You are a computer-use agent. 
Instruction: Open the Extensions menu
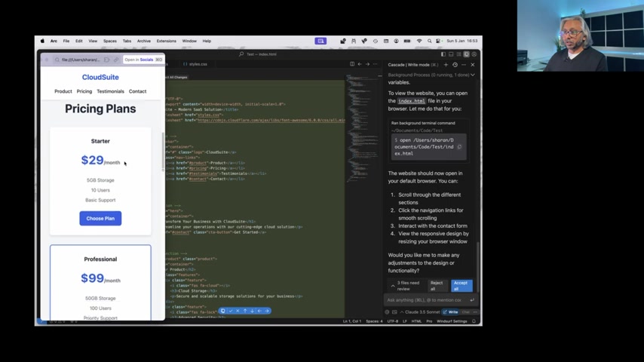tap(167, 41)
